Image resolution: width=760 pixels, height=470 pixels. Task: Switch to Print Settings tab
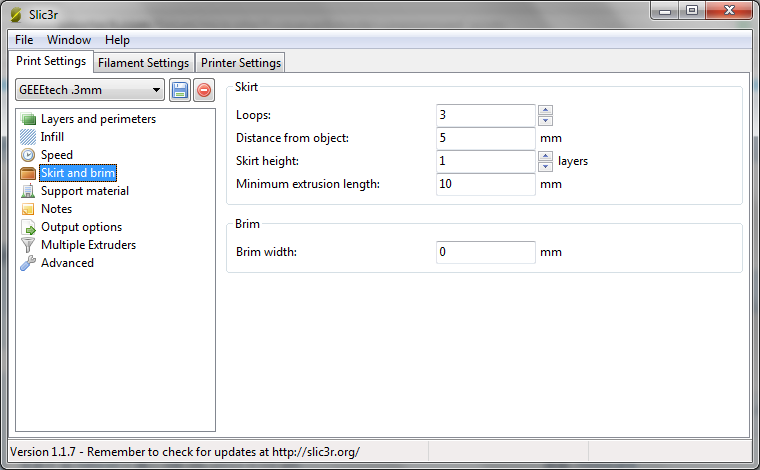click(x=51, y=61)
